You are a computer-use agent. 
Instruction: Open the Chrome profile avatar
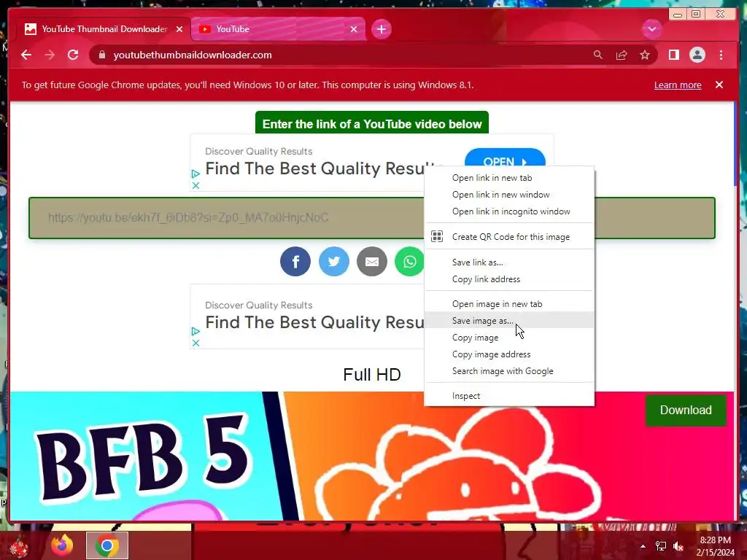(697, 55)
